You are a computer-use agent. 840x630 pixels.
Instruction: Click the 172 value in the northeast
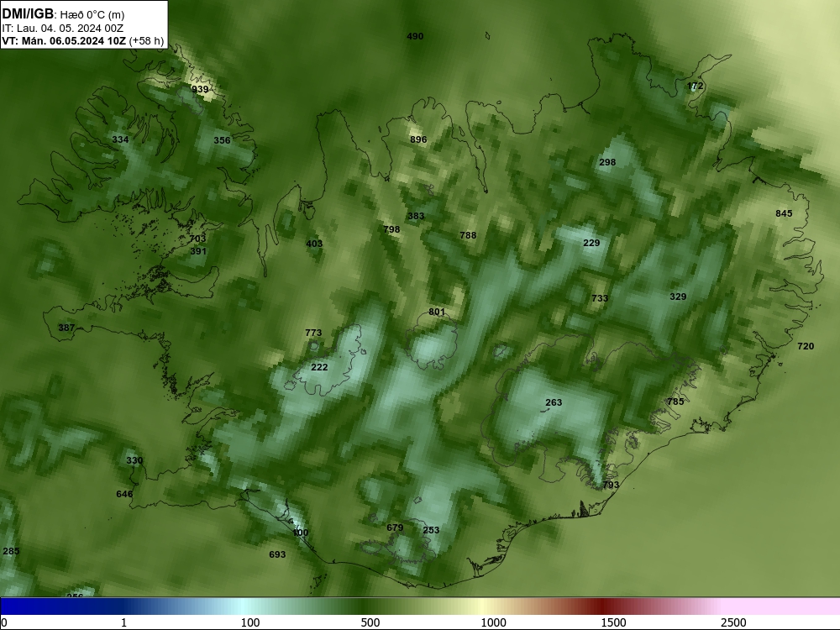tap(695, 86)
